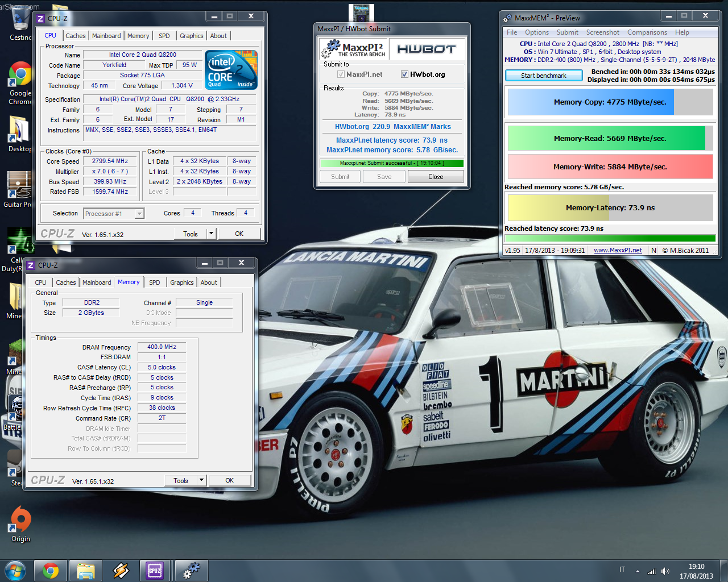Click the MaxxPI² System Bench logo

click(x=354, y=49)
